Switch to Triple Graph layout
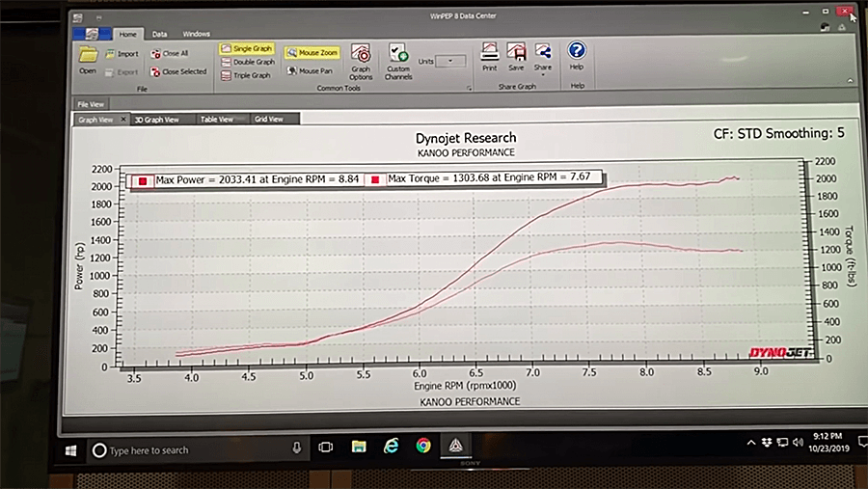868x489 pixels. click(246, 75)
